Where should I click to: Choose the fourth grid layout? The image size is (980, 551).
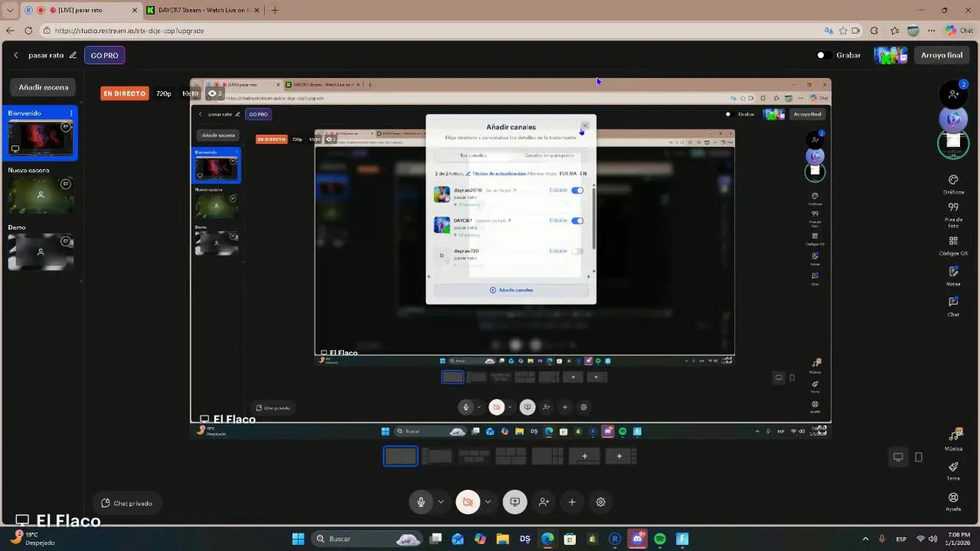point(511,456)
